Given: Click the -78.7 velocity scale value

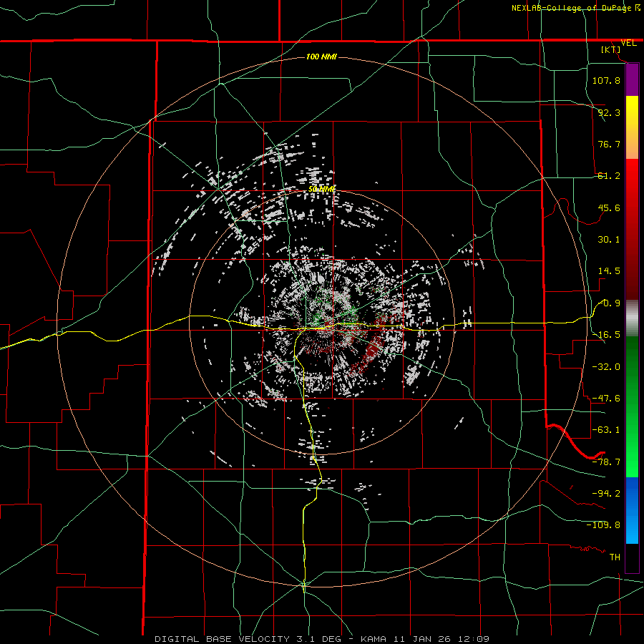Looking at the screenshot, I should pos(606,462).
